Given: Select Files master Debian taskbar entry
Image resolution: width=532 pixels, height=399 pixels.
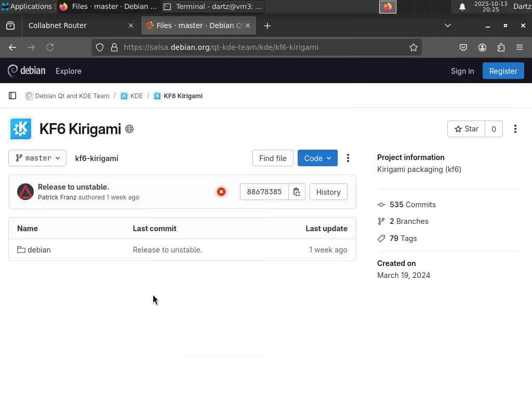Looking at the screenshot, I should point(109,6).
